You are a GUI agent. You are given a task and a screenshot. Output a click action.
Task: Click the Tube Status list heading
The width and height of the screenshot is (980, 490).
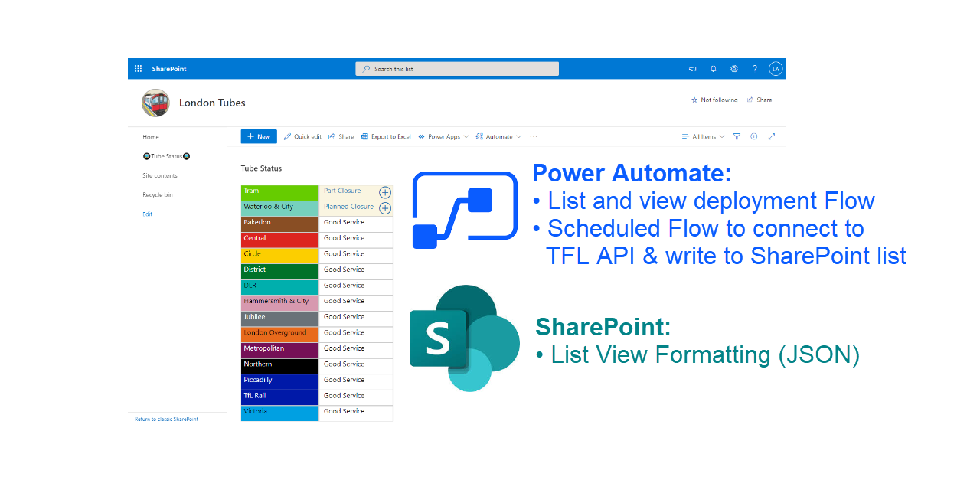point(261,168)
